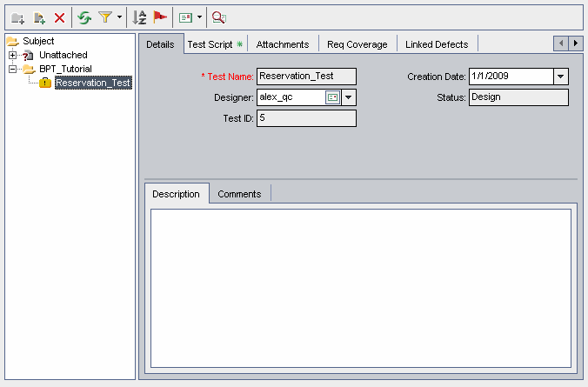Click the Find magnifier icon
Screen dimensions: 588x387
point(219,17)
